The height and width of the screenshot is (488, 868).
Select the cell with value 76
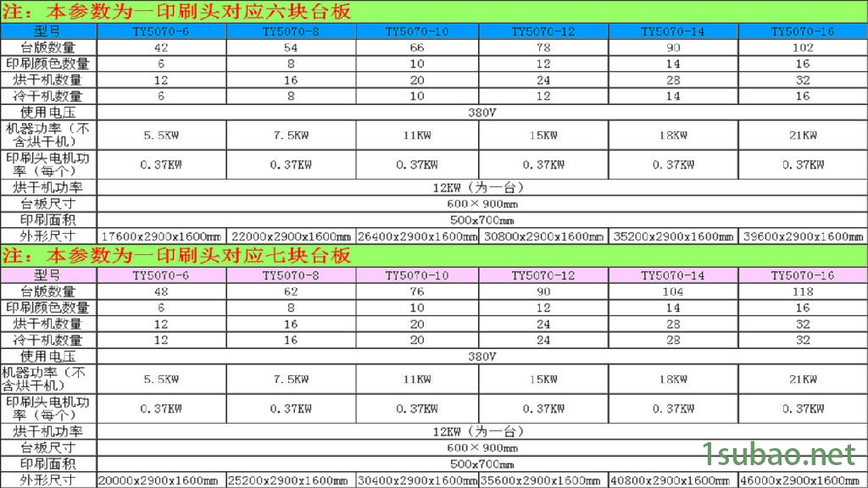[x=416, y=291]
